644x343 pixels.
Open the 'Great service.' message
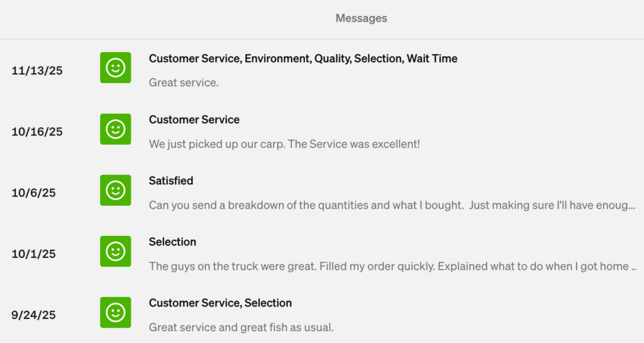pyautogui.click(x=184, y=82)
